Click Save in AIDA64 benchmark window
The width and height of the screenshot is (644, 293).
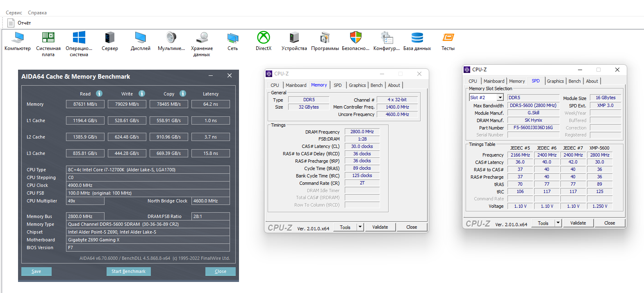tap(36, 271)
